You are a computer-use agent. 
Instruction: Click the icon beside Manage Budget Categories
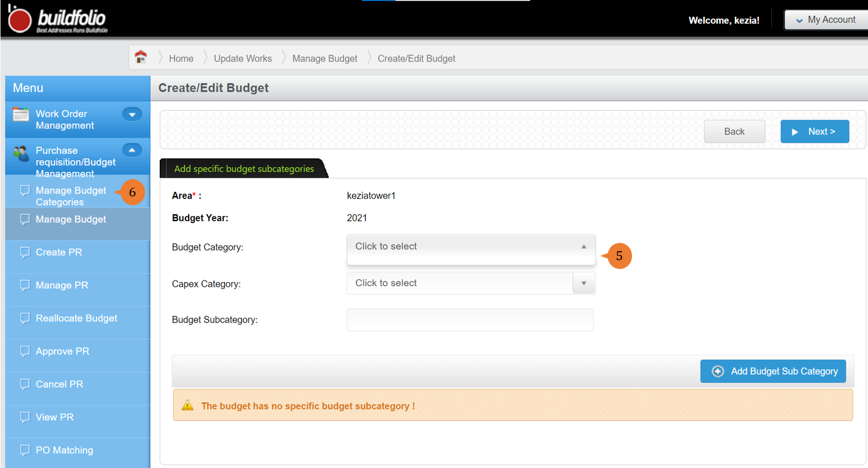click(25, 190)
